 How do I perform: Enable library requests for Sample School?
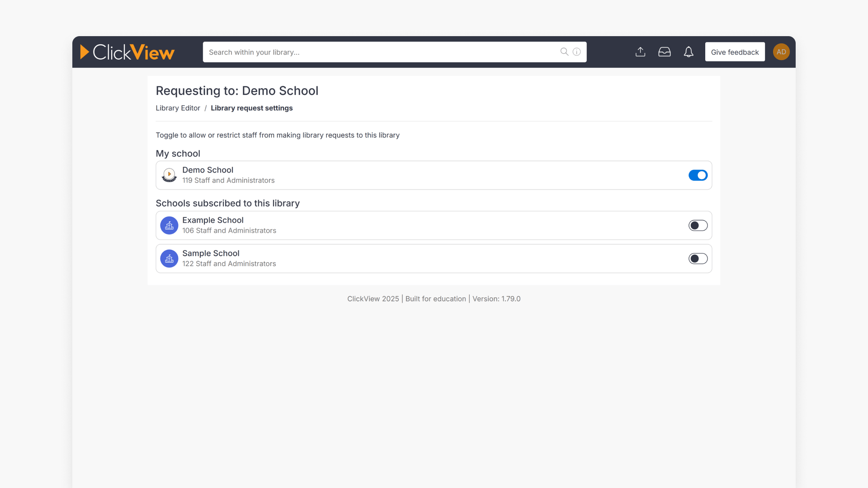point(698,258)
